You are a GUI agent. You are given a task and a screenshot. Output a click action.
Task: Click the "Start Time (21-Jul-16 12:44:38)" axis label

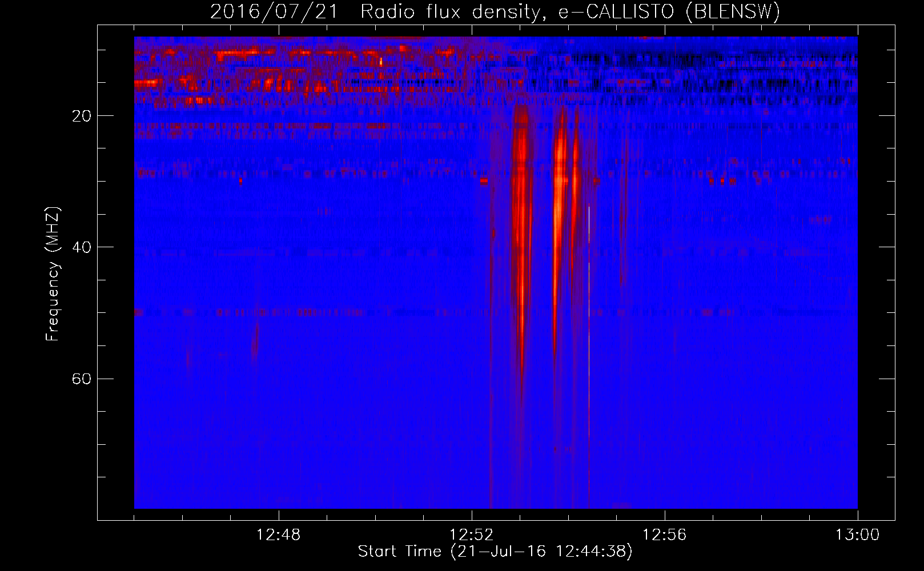pyautogui.click(x=495, y=552)
